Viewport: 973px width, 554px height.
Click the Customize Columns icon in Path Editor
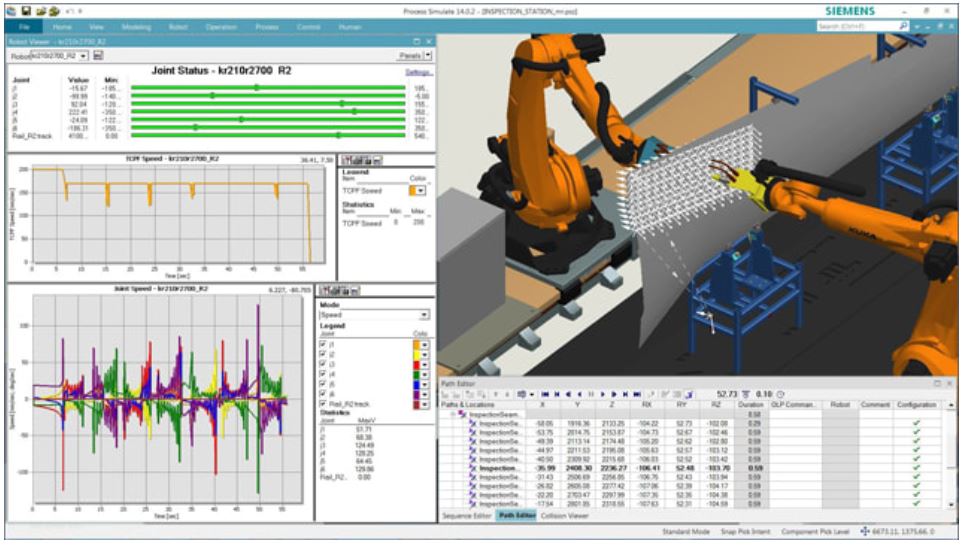click(521, 395)
